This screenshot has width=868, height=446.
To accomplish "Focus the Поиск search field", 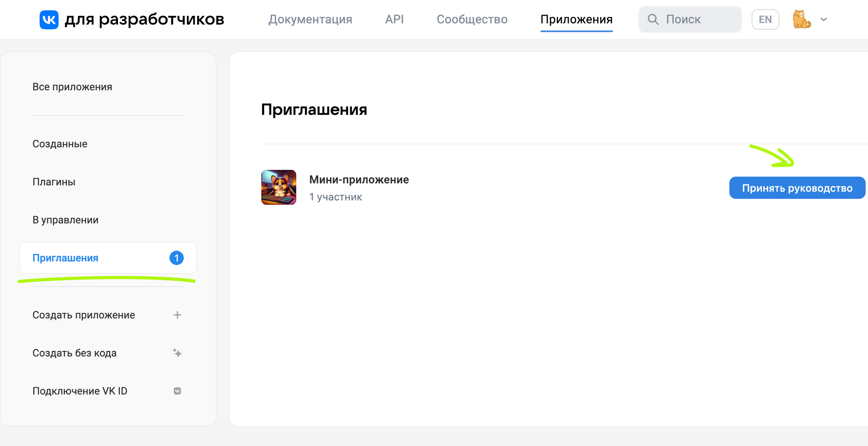I will click(x=690, y=19).
